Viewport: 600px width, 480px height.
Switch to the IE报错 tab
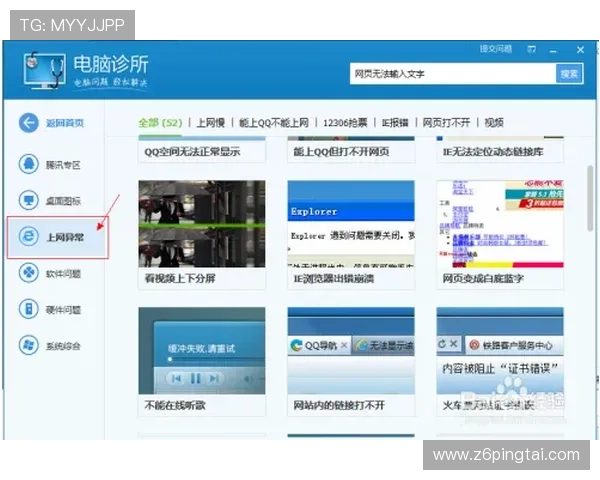[x=395, y=122]
